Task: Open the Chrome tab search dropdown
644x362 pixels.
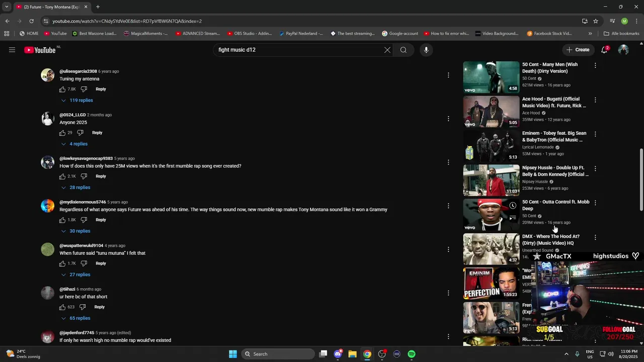Action: [x=7, y=7]
